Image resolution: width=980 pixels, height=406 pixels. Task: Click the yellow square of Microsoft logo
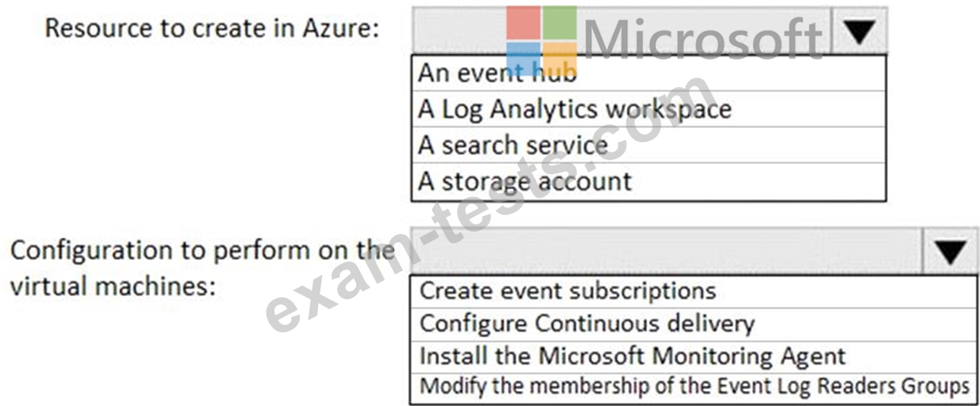point(559,58)
